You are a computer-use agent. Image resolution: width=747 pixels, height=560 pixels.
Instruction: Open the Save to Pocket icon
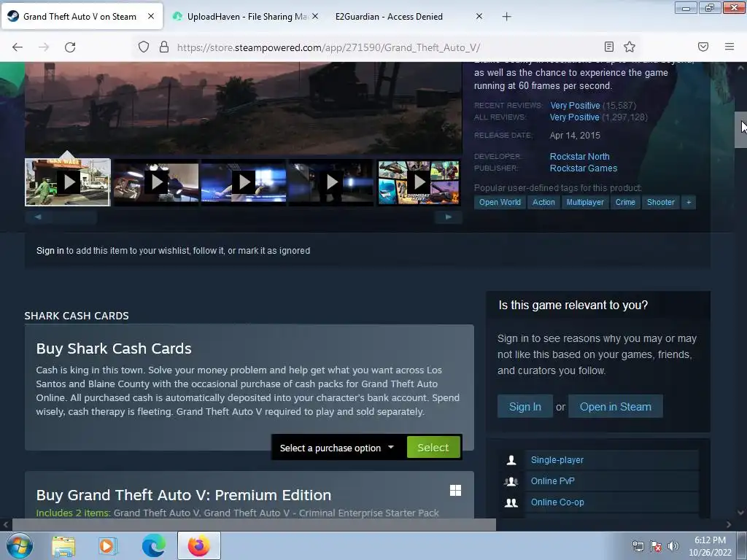point(703,47)
